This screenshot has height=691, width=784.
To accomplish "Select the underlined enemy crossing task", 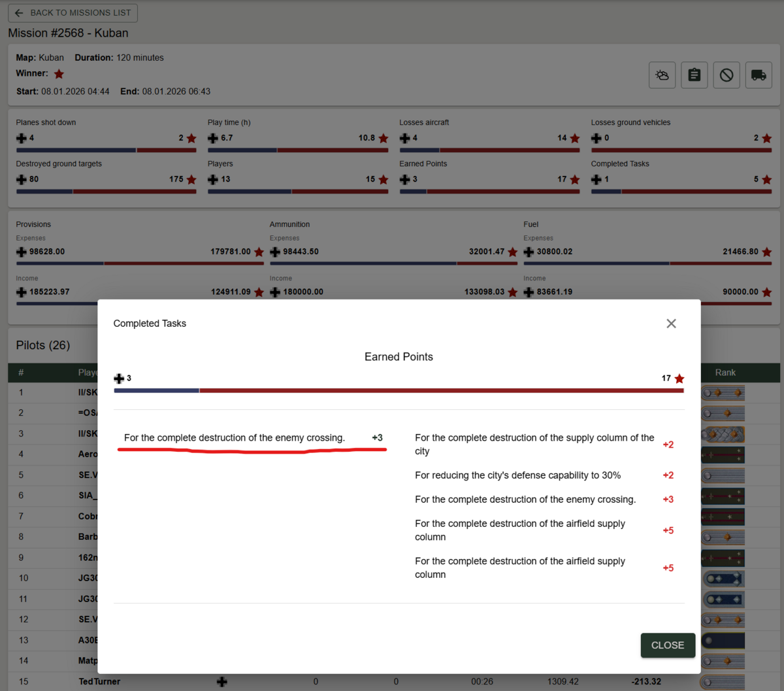I will point(234,438).
